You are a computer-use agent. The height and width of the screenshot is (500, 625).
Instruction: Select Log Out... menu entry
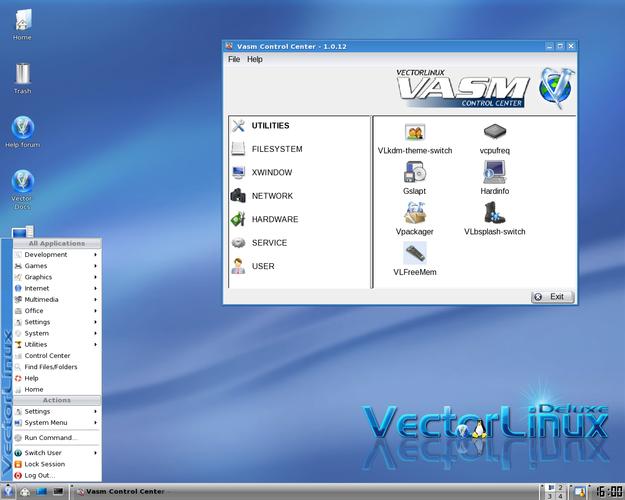coord(57,475)
